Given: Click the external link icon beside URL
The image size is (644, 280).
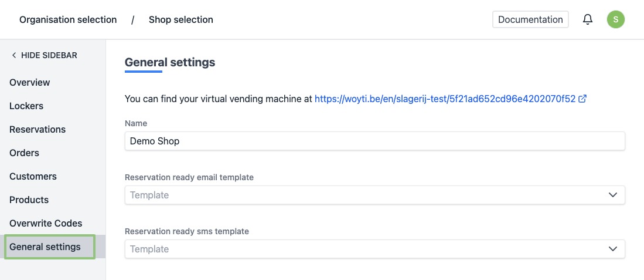Looking at the screenshot, I should point(582,99).
